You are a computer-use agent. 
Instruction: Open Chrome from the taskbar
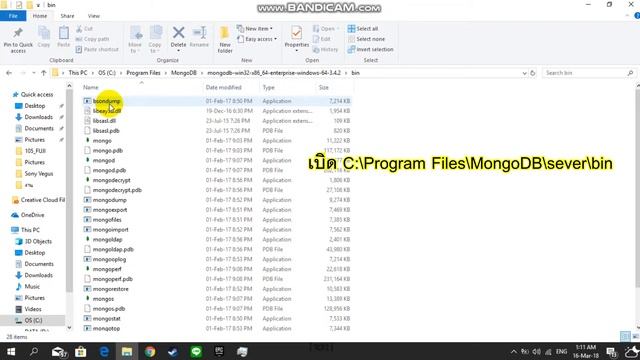[150, 351]
